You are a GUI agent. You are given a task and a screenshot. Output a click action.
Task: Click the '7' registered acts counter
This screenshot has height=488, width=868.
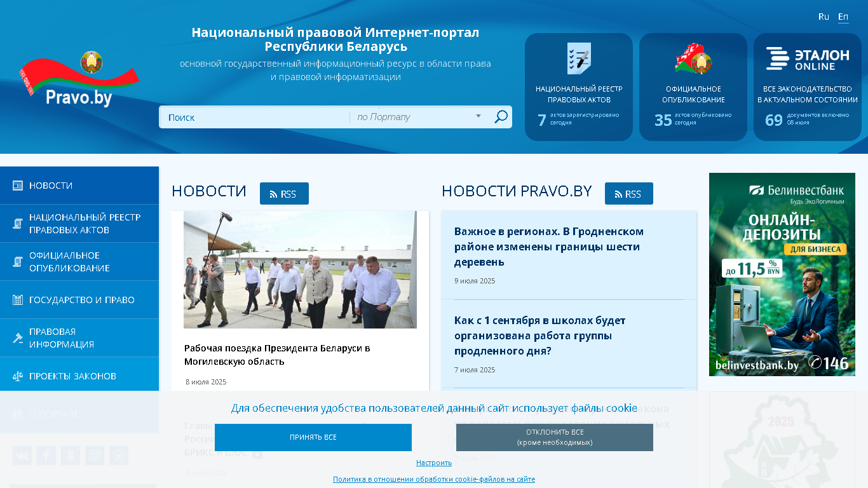tap(542, 120)
